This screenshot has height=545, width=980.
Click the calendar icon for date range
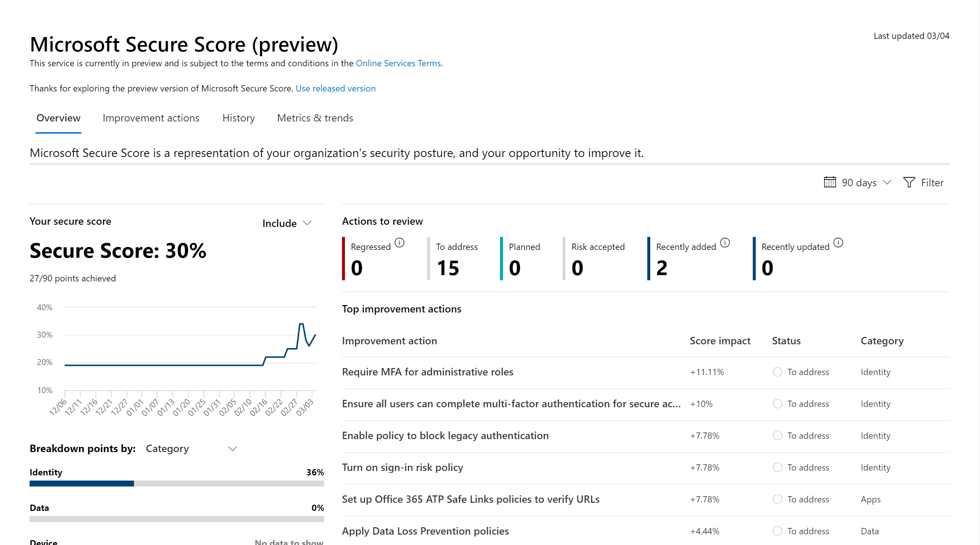pyautogui.click(x=830, y=182)
